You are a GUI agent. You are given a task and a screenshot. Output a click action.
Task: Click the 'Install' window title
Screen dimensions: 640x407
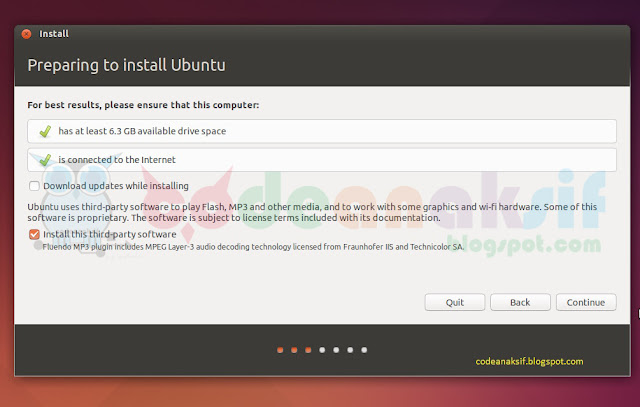54,34
